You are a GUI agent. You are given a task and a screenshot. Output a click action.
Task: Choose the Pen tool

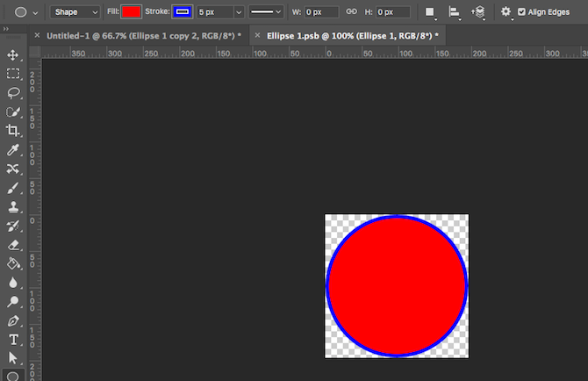(13, 320)
